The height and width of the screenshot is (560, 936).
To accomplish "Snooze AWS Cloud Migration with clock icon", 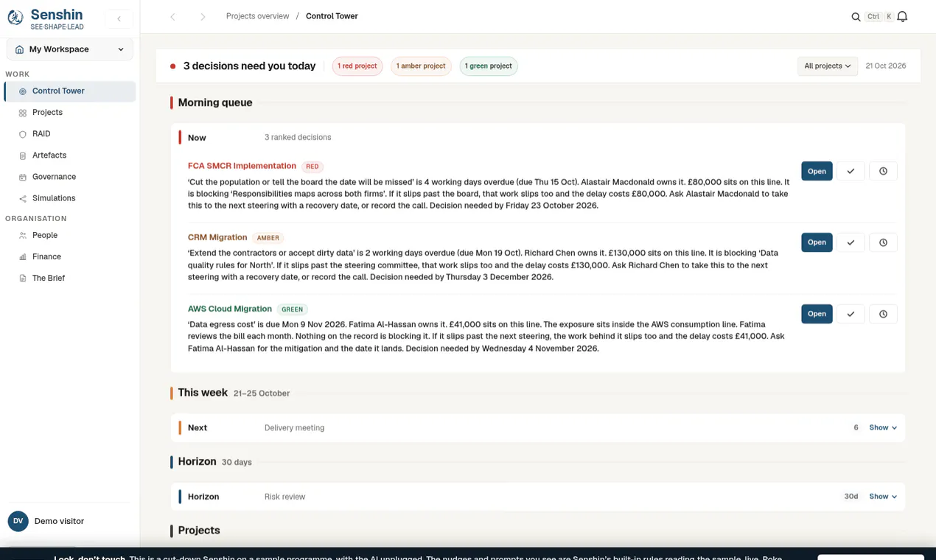I will coord(883,314).
